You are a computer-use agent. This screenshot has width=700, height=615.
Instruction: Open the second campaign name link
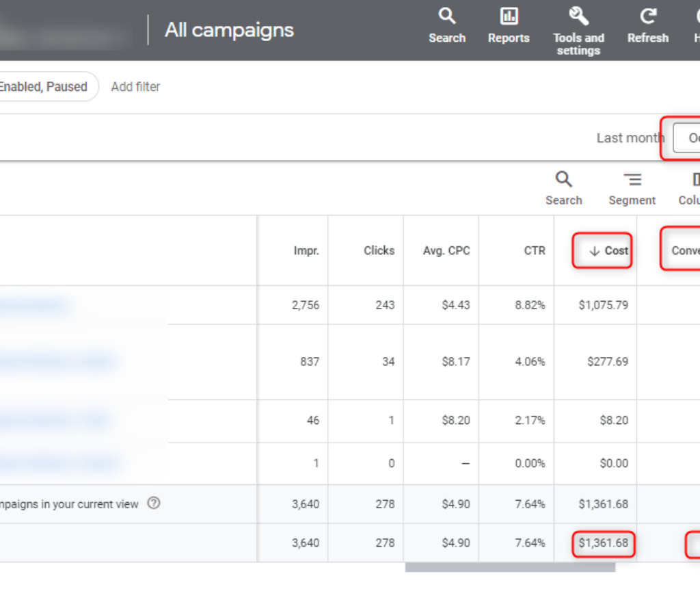58,362
